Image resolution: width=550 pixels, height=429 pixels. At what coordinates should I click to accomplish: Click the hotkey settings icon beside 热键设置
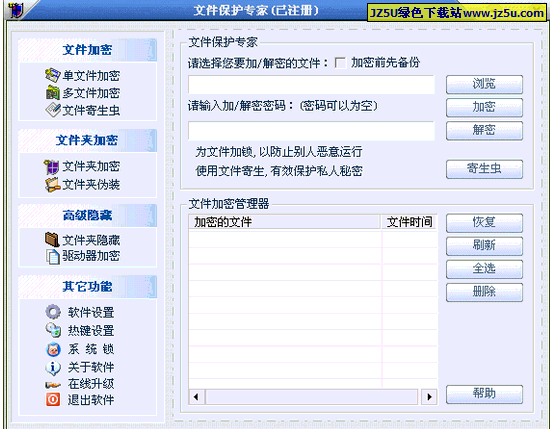(x=53, y=330)
